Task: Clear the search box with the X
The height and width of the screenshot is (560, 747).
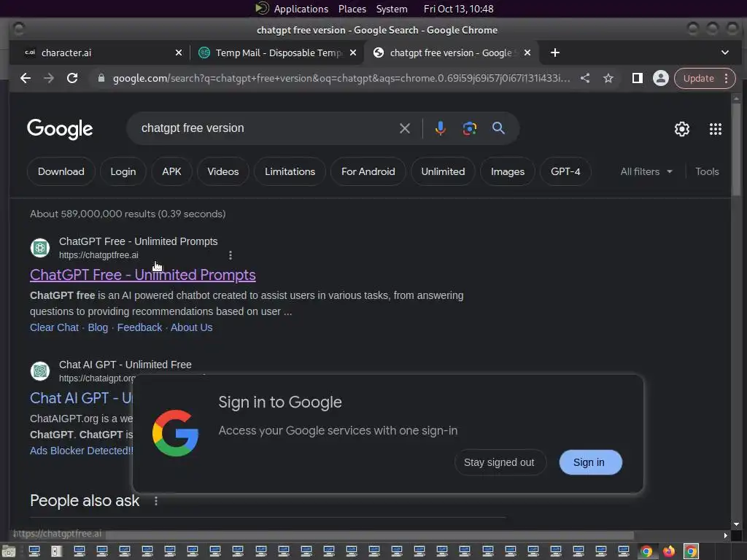Action: click(404, 128)
